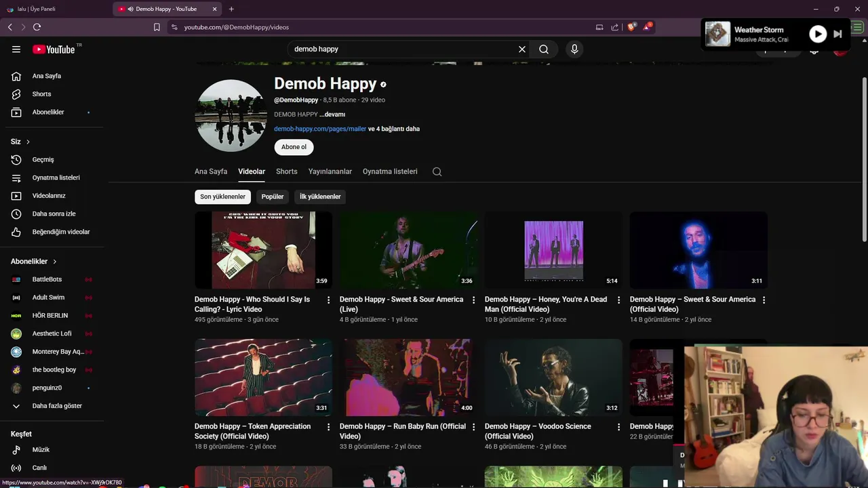Open options menu for Sweet & Sour America Official Video
Image resolution: width=868 pixels, height=488 pixels.
764,300
